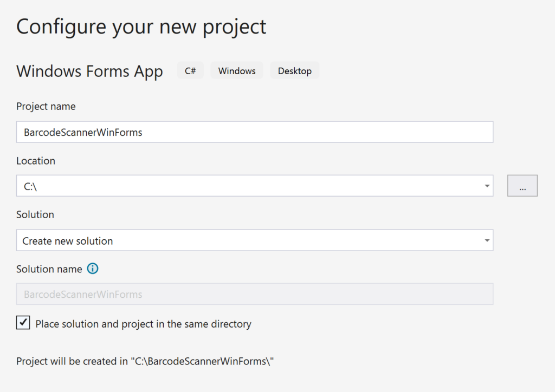Click the 'Windows Forms App' heading
This screenshot has width=555, height=392.
(x=89, y=71)
